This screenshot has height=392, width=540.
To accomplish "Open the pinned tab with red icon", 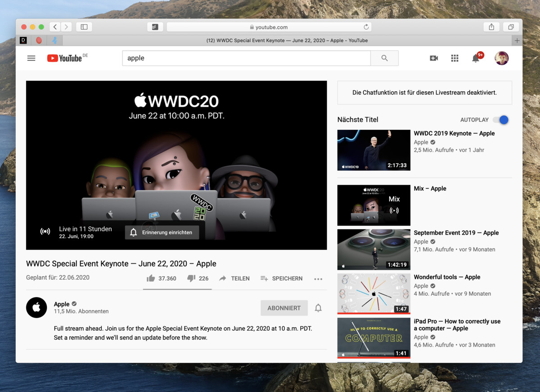I will [x=39, y=40].
